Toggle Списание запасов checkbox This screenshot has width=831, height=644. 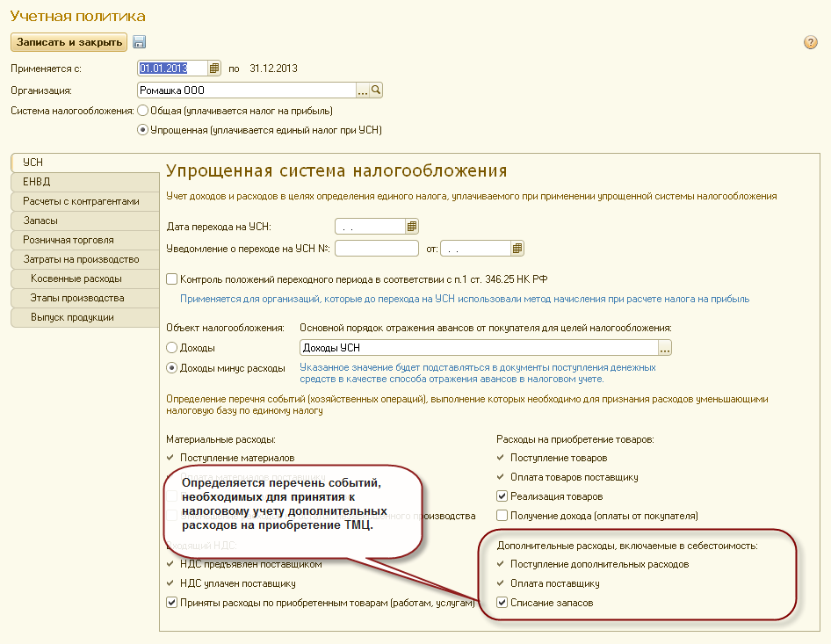click(x=502, y=603)
